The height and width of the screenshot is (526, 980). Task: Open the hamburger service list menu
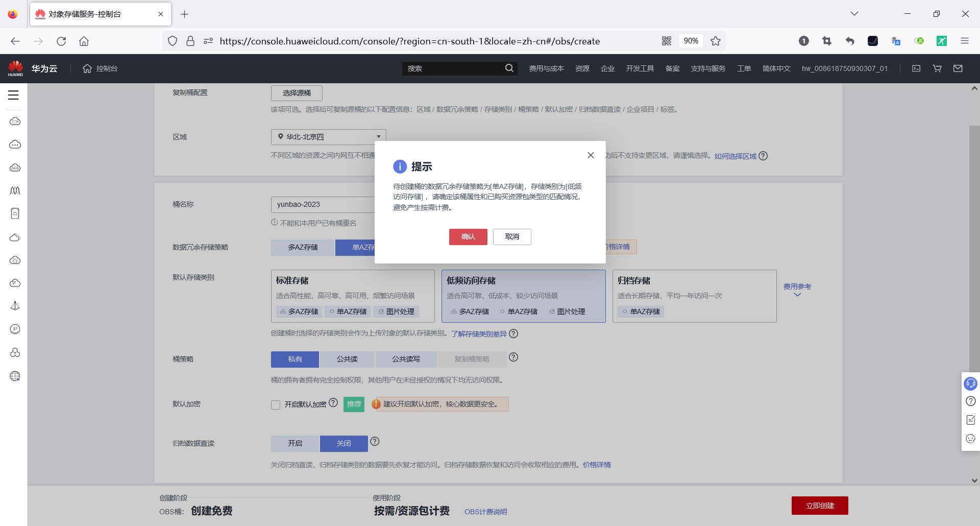pyautogui.click(x=13, y=95)
